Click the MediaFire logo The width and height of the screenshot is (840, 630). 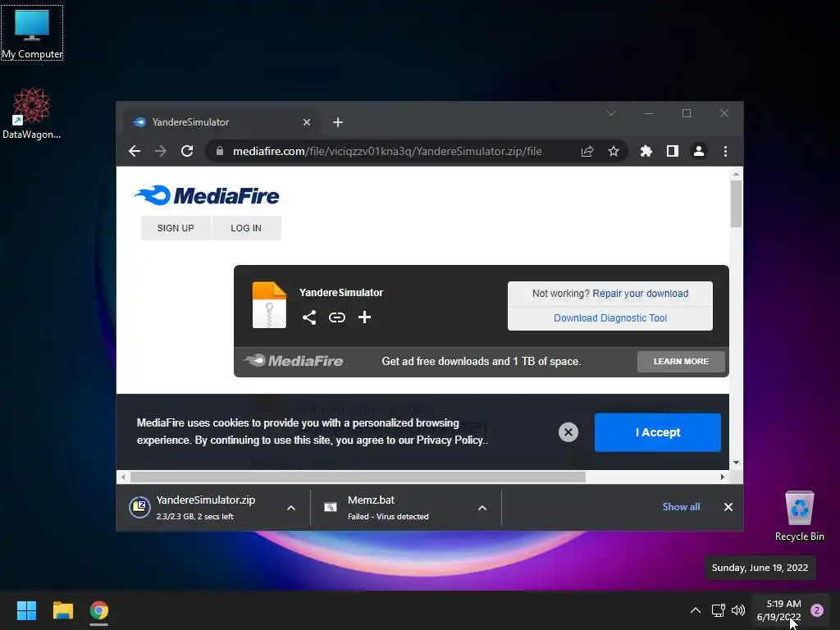[207, 195]
